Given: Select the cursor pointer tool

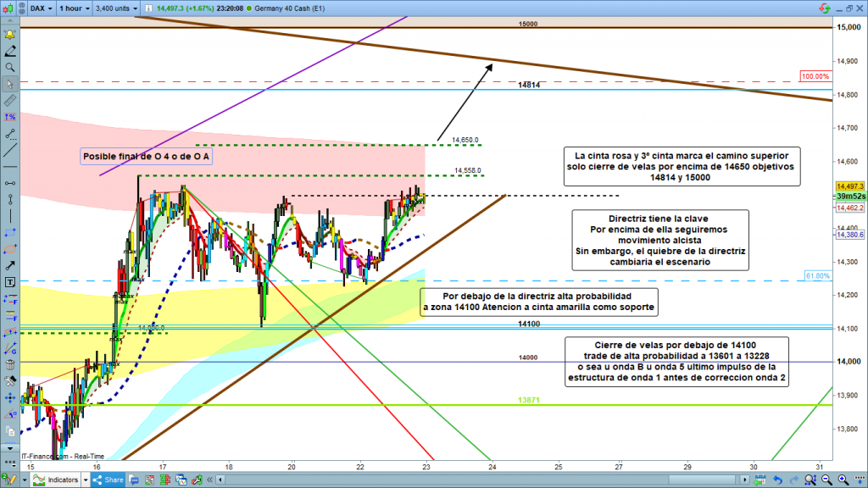Looking at the screenshot, I should [9, 83].
